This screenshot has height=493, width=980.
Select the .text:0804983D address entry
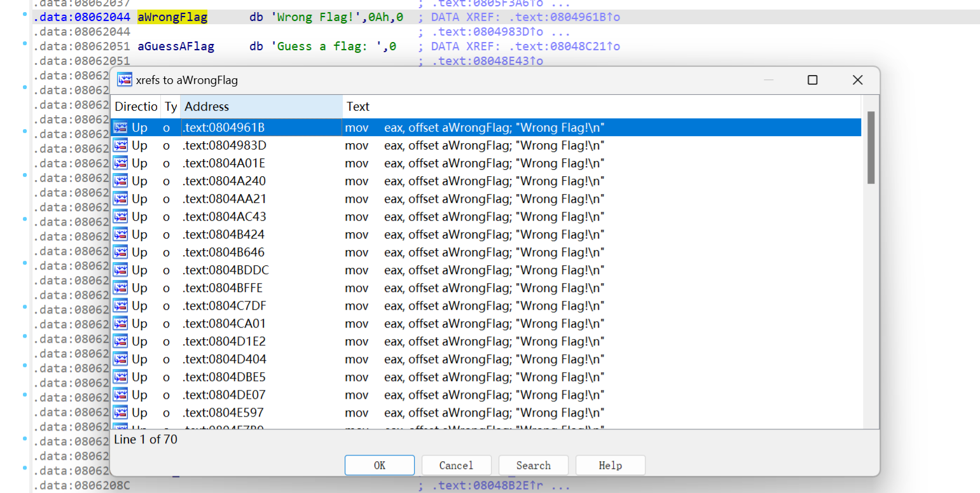click(x=224, y=146)
